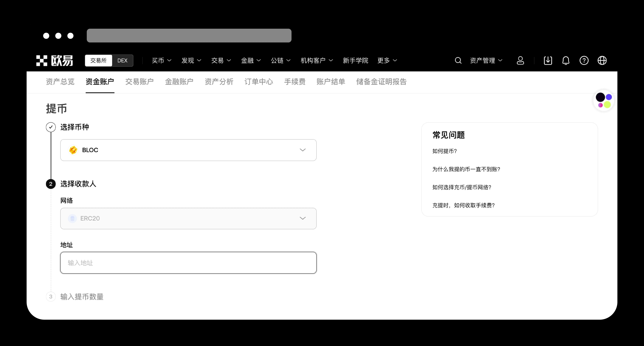The width and height of the screenshot is (644, 346).
Task: Click the 选择币种 step heading
Action: coord(75,127)
